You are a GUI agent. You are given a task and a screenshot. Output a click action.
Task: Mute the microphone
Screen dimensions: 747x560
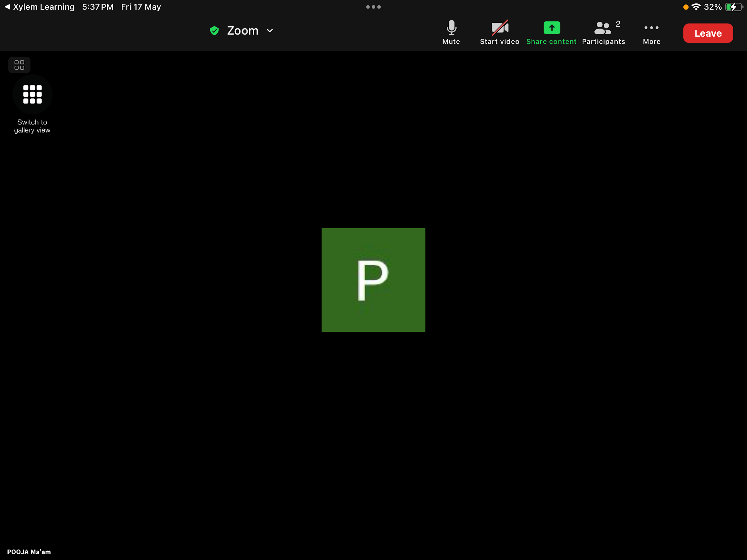(451, 33)
